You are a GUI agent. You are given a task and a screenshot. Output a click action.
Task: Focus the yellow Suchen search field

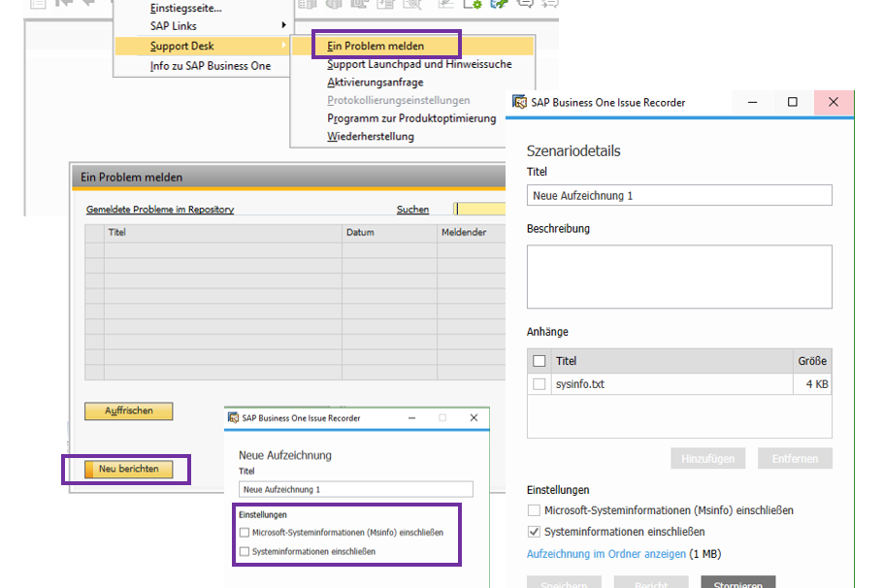(479, 209)
